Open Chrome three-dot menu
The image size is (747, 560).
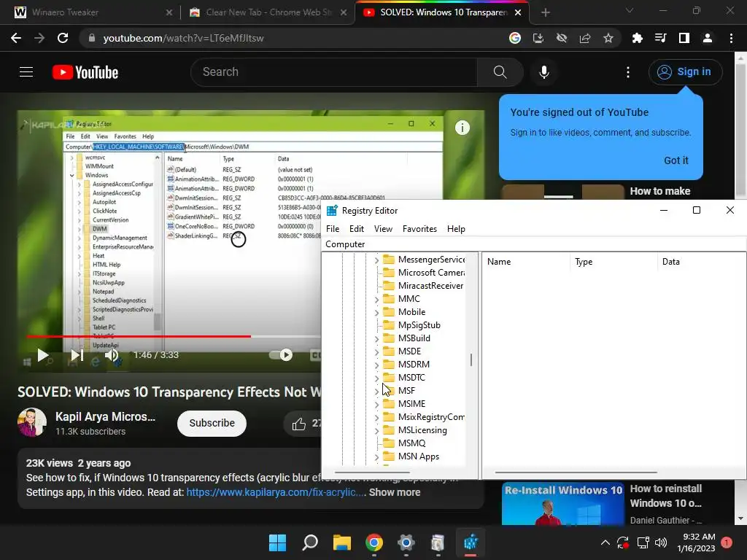pyautogui.click(x=731, y=38)
